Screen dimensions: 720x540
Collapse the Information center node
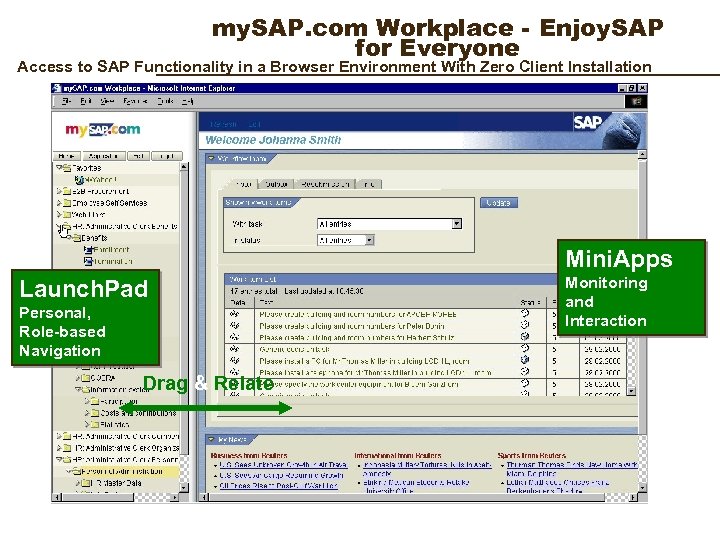tap(78, 389)
